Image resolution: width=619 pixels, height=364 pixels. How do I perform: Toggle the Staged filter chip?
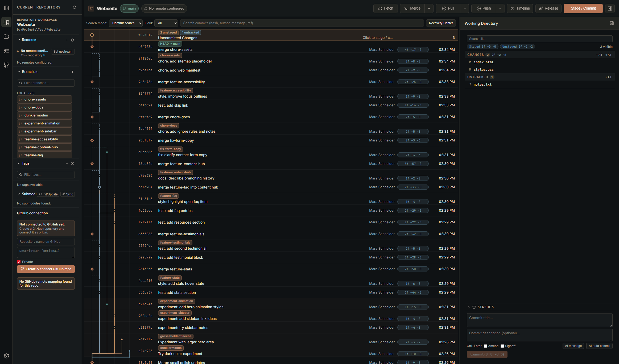(x=482, y=47)
